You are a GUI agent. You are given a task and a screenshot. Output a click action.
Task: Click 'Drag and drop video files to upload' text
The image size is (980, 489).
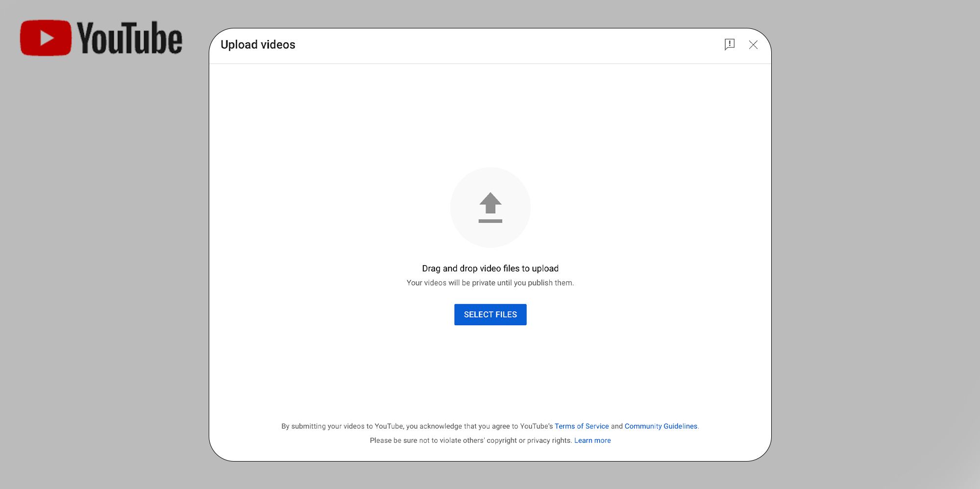(x=490, y=269)
